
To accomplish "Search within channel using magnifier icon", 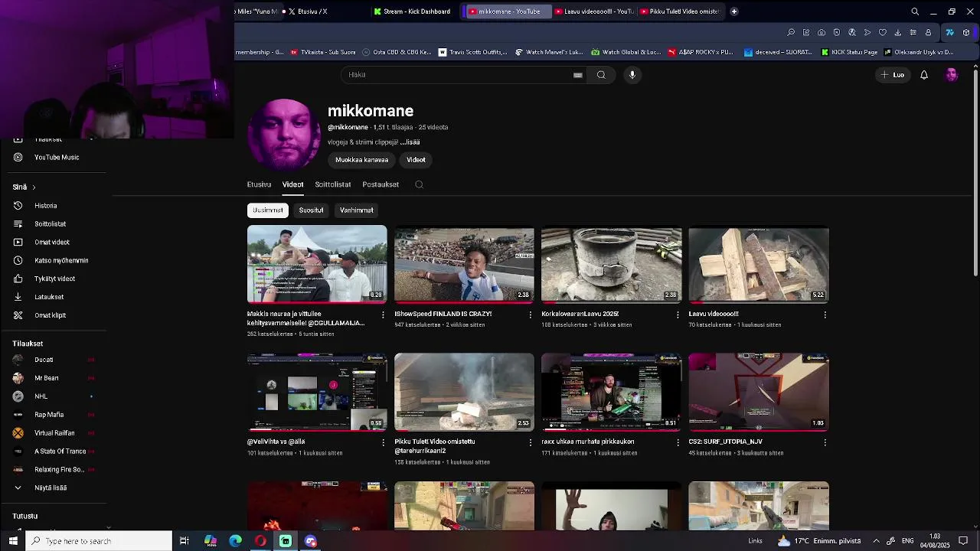I will coord(419,184).
